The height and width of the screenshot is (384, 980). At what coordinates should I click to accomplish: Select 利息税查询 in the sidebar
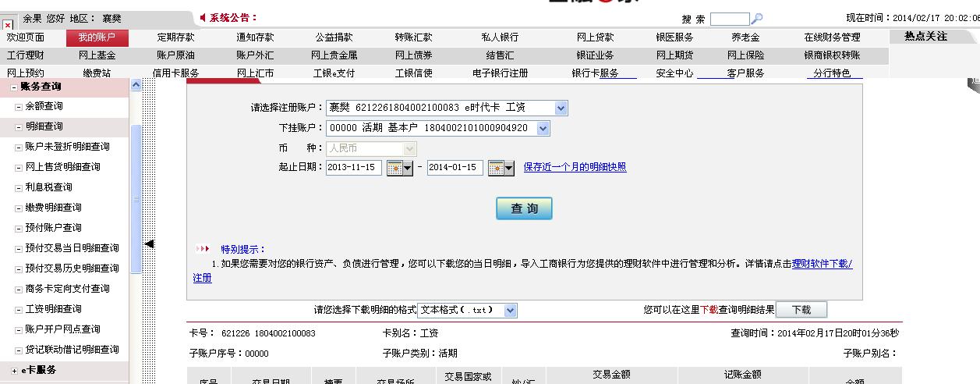[48, 187]
